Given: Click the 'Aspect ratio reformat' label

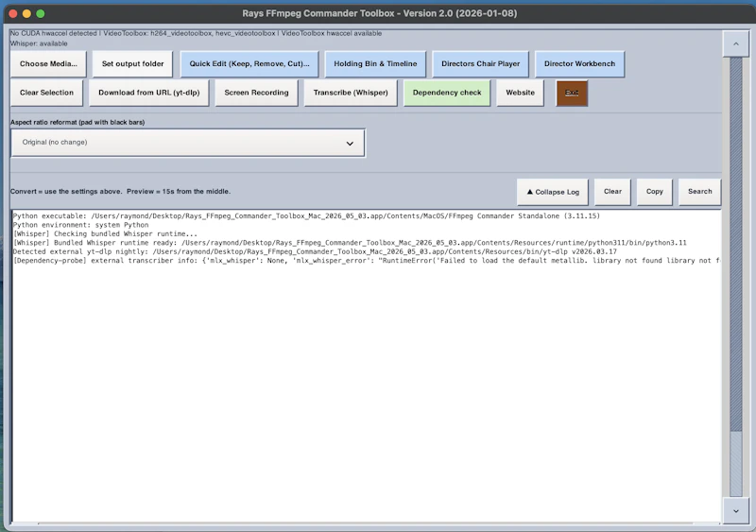Looking at the screenshot, I should [x=77, y=122].
